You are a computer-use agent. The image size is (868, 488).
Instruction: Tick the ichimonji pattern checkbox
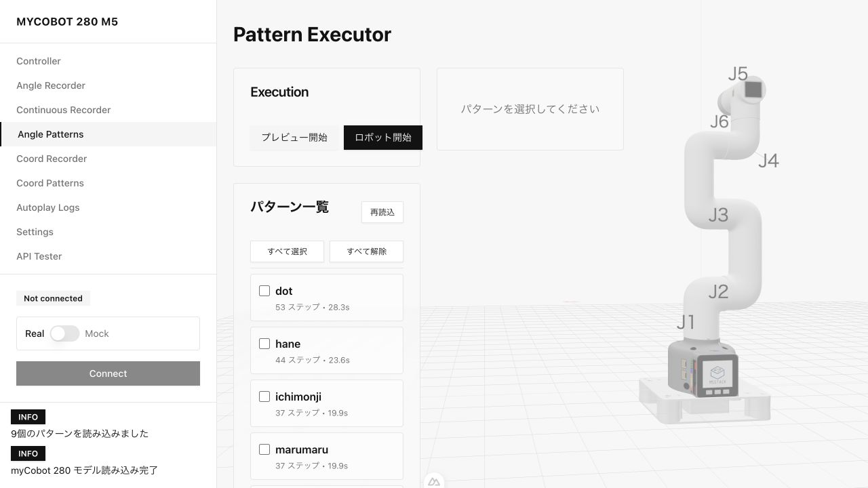264,396
